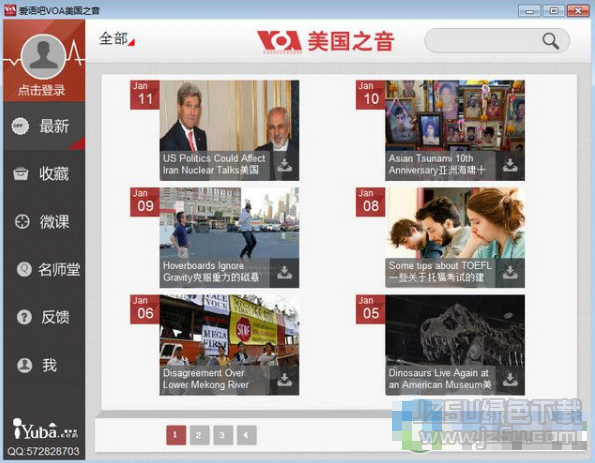Open the 最新 latest section
Screen dimensions: 595x463
(x=44, y=126)
